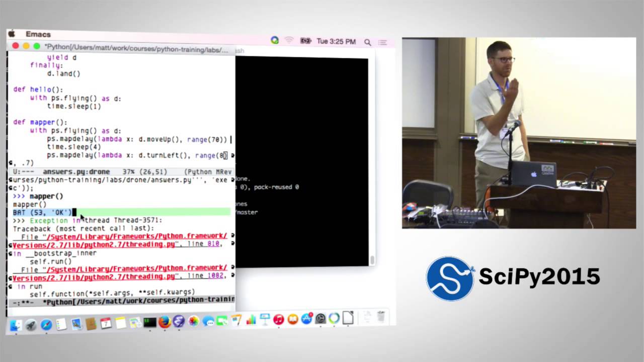Click the bottom *Python mode line
The image size is (644, 362).
tap(121, 300)
